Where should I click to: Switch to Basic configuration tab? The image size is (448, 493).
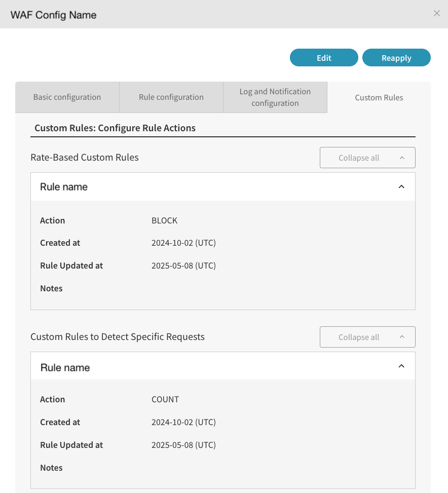point(67,97)
